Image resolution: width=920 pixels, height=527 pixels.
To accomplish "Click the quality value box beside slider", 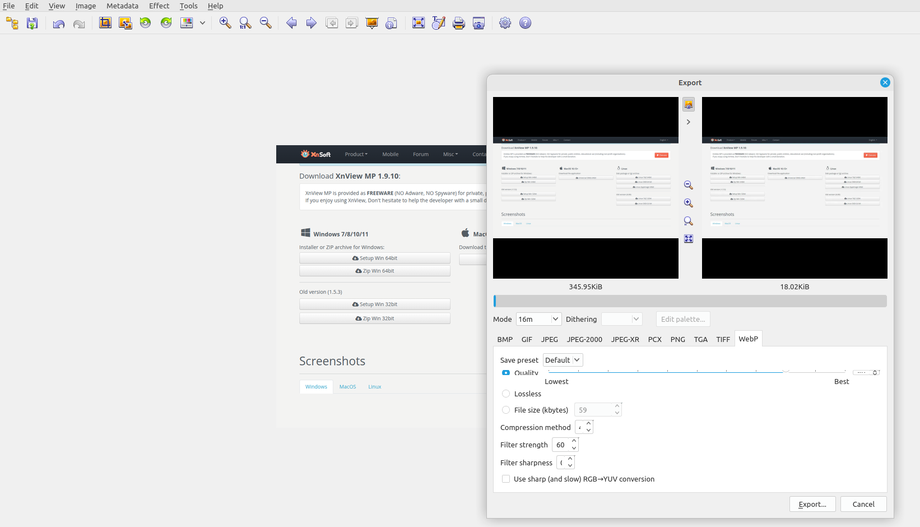I will tap(866, 373).
